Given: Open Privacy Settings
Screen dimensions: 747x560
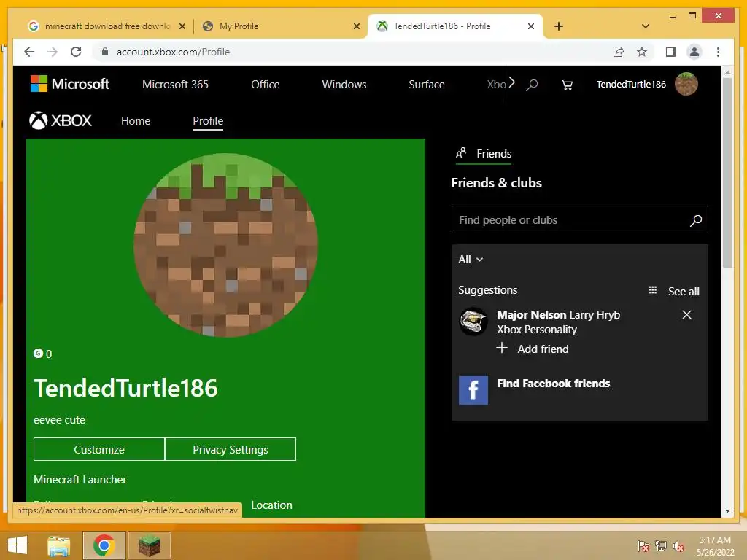Looking at the screenshot, I should 231,449.
